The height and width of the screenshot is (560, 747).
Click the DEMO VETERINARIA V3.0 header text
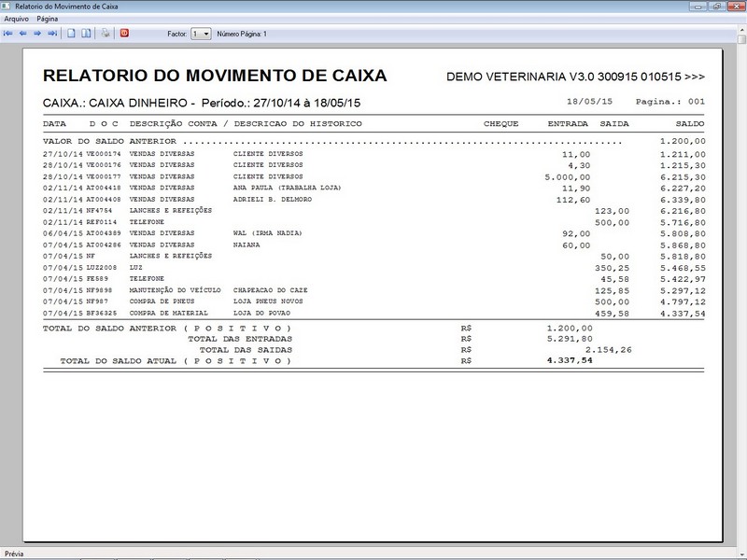tap(575, 77)
